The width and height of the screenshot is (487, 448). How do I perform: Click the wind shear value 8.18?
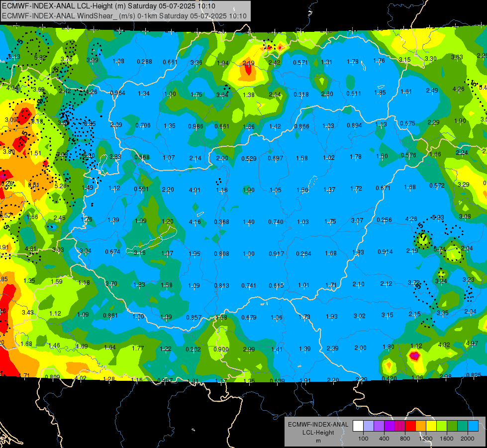(x=37, y=121)
